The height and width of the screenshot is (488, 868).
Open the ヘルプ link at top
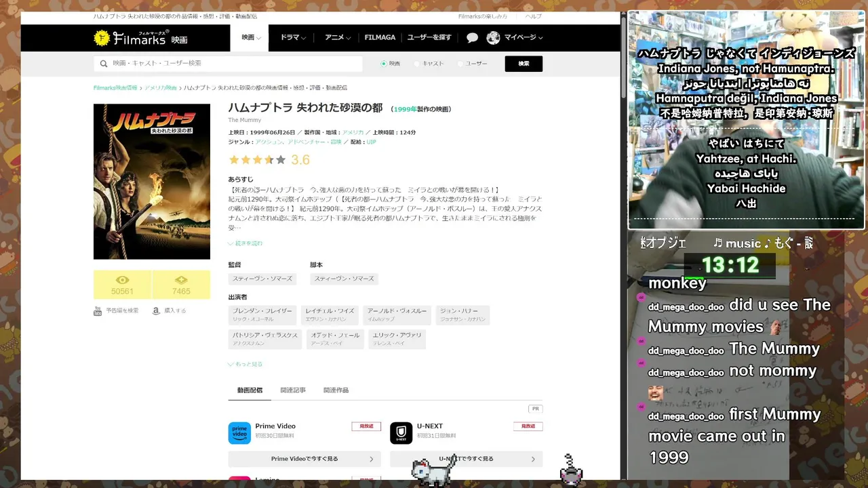534,16
